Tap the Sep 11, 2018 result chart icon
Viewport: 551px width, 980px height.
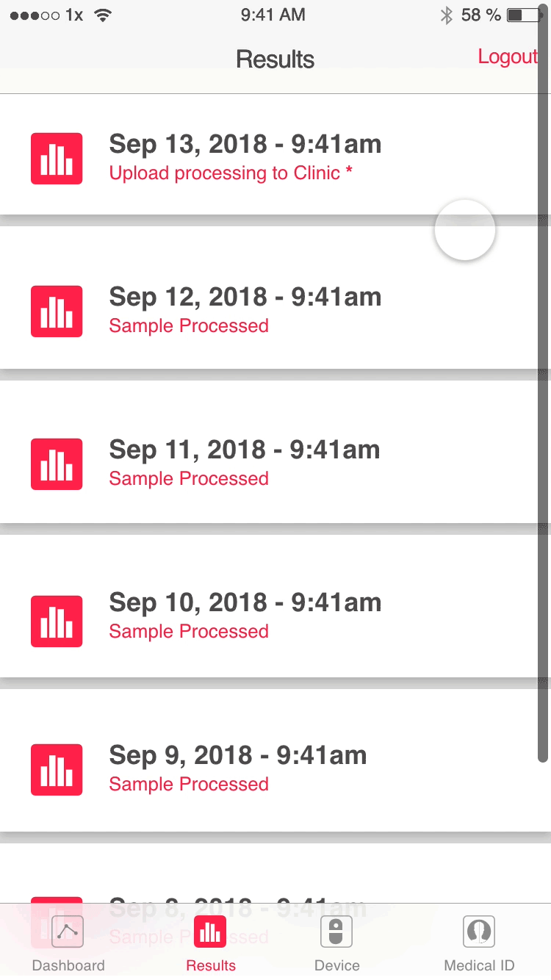click(x=57, y=464)
